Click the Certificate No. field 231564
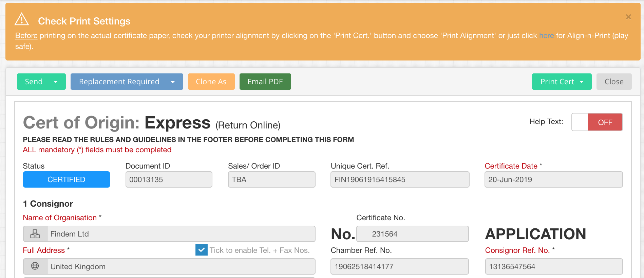Screen dimensions: 644x278 point(412,234)
